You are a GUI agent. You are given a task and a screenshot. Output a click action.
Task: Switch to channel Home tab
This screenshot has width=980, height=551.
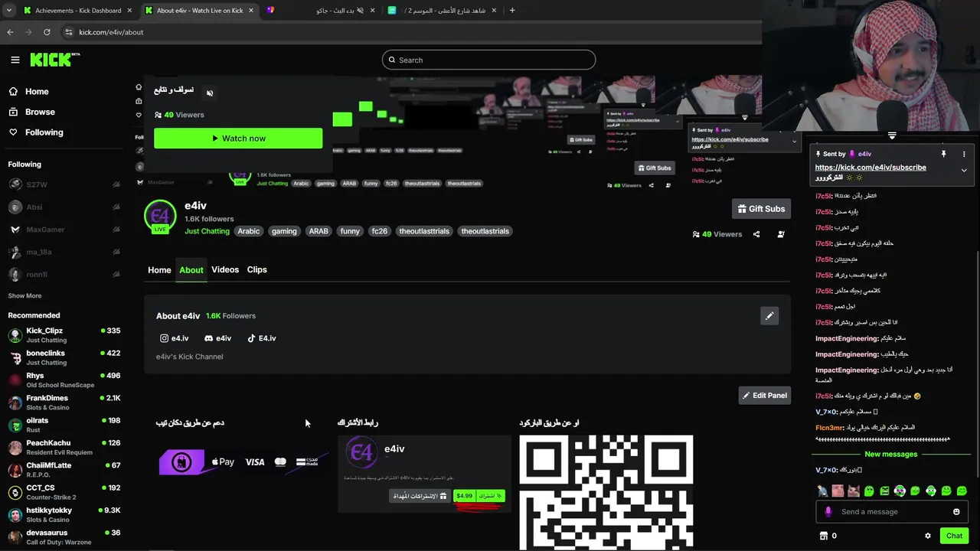click(x=159, y=269)
